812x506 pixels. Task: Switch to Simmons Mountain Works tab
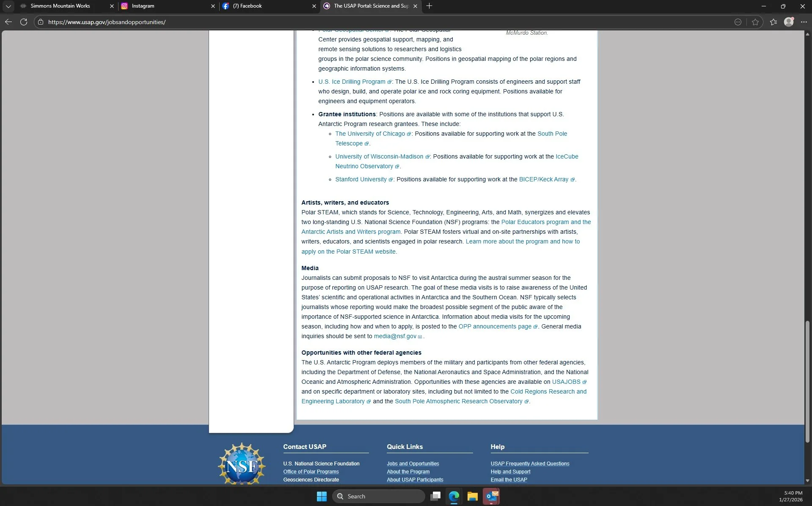[66, 6]
